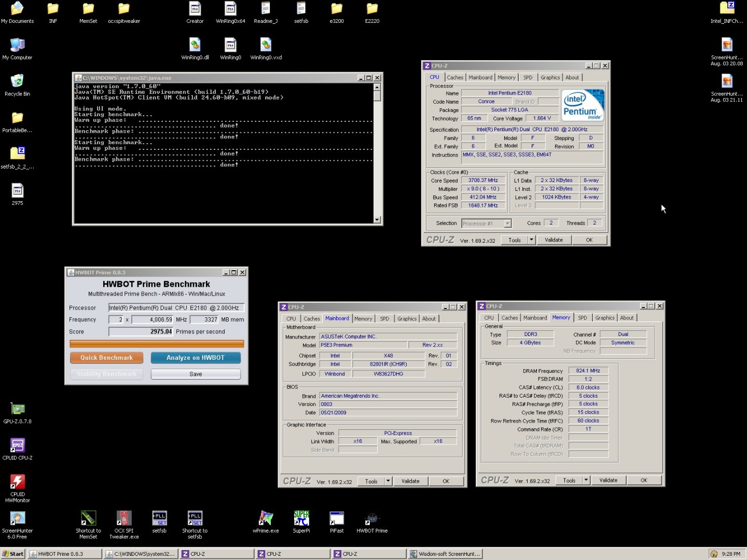Viewport: 747px width, 560px height.
Task: Click the system tray ScreenHunter icon
Action: (714, 554)
